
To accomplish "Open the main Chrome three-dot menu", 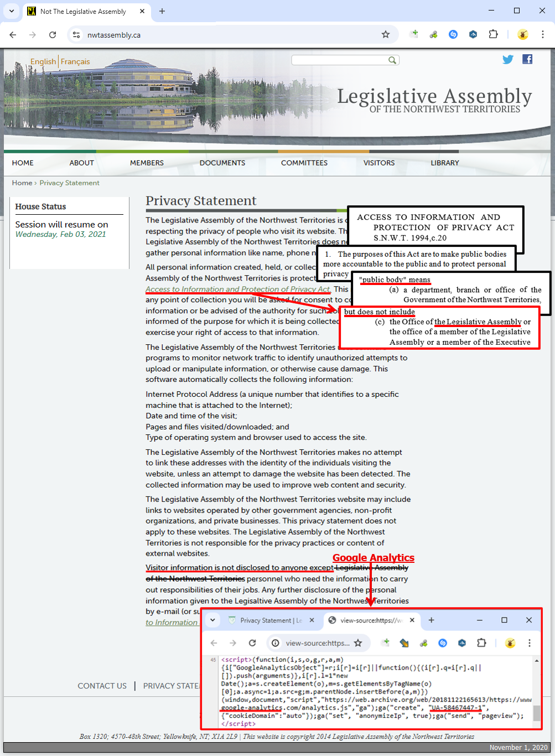I will [x=543, y=34].
